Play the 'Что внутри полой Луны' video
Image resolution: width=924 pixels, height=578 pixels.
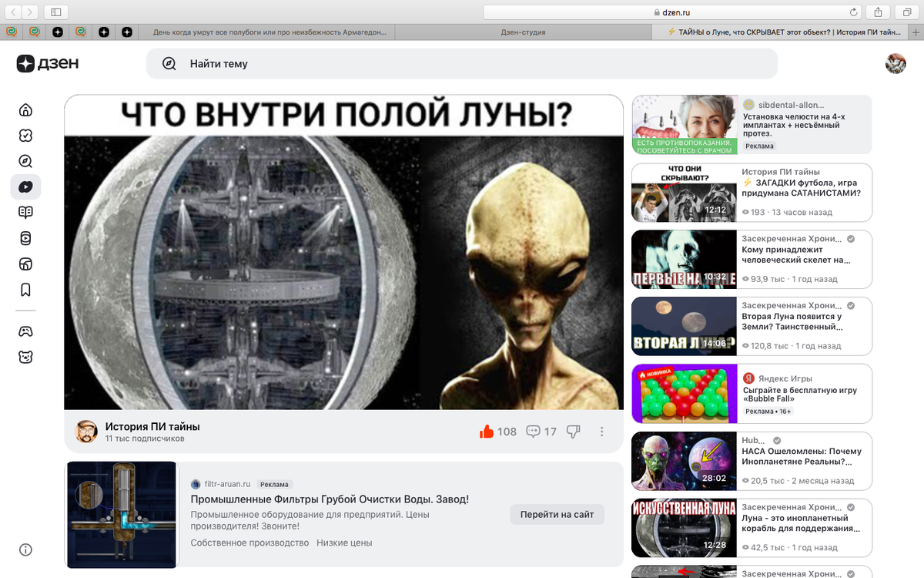point(343,252)
